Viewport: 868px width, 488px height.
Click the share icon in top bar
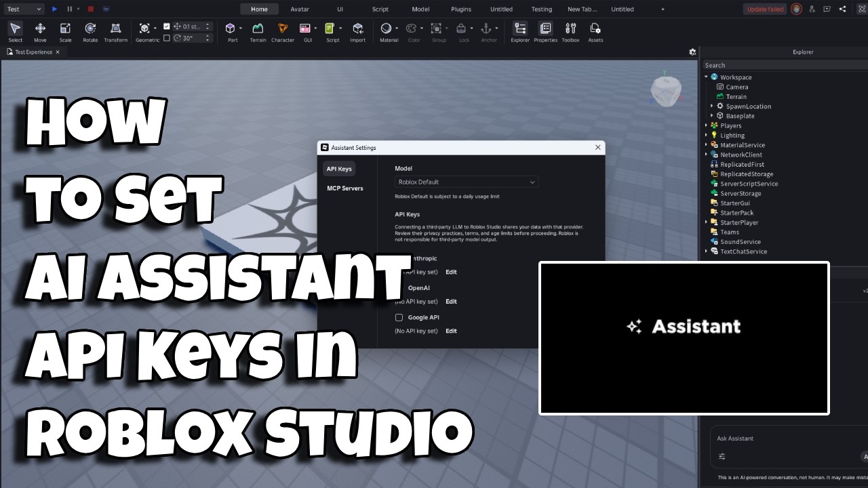(x=842, y=9)
